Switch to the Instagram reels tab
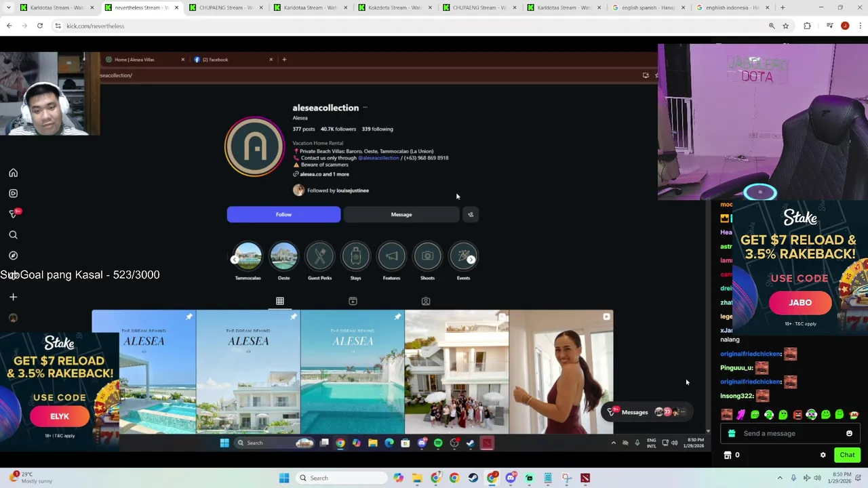 (x=353, y=301)
